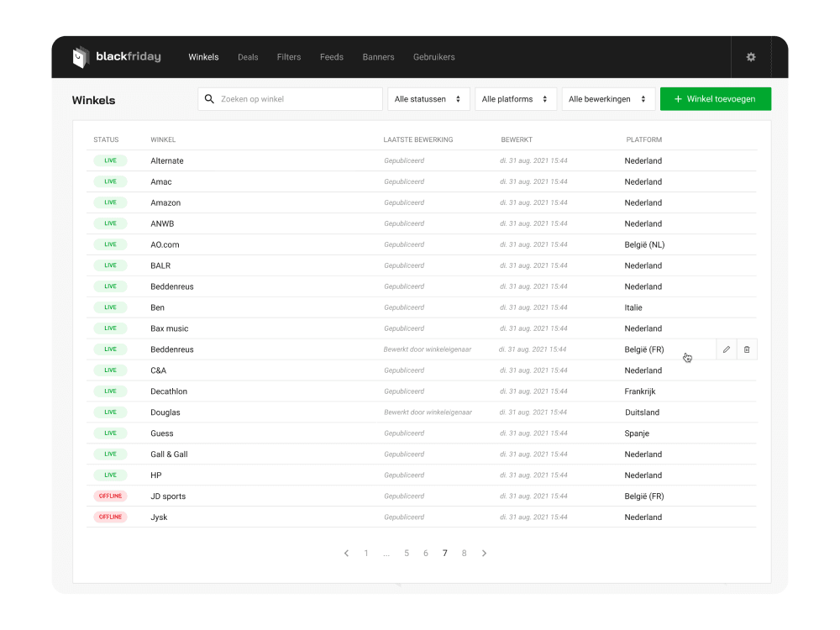Screen dimensions: 840x630
Task: Open the BALR shop row
Action: tap(422, 265)
